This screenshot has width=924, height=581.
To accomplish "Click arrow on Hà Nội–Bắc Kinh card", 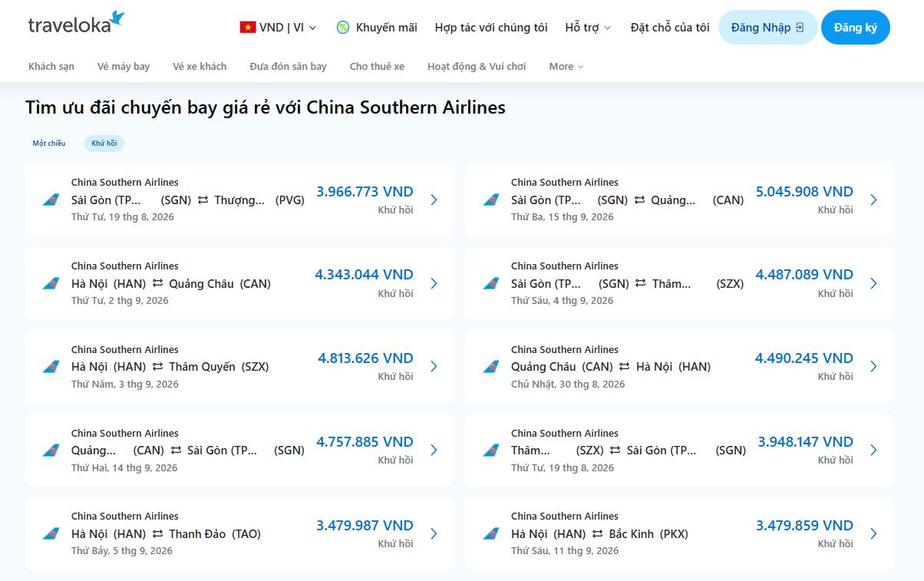I will pyautogui.click(x=873, y=533).
